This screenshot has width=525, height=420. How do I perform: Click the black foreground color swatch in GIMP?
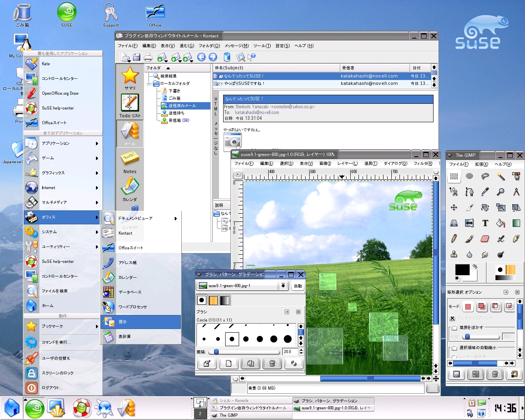tap(462, 269)
